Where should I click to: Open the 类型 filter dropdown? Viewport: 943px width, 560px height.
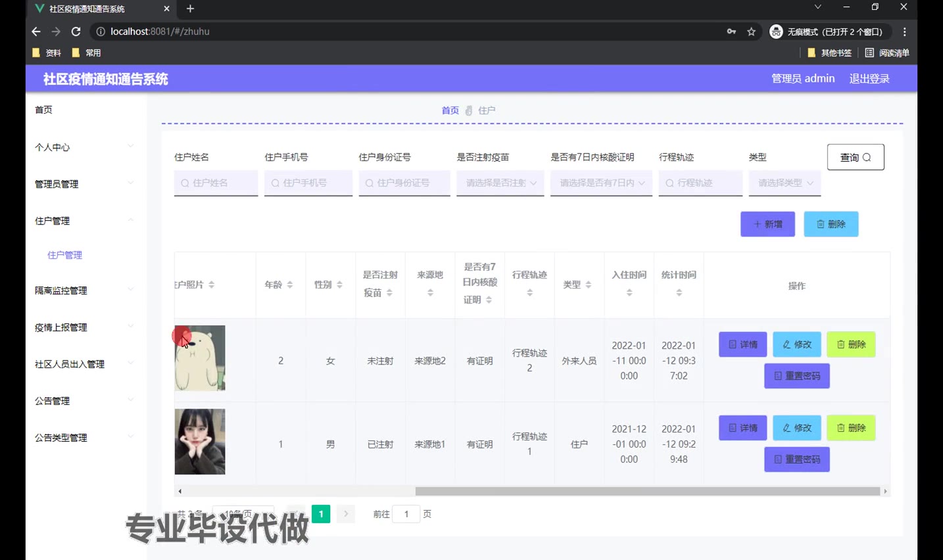pyautogui.click(x=785, y=183)
